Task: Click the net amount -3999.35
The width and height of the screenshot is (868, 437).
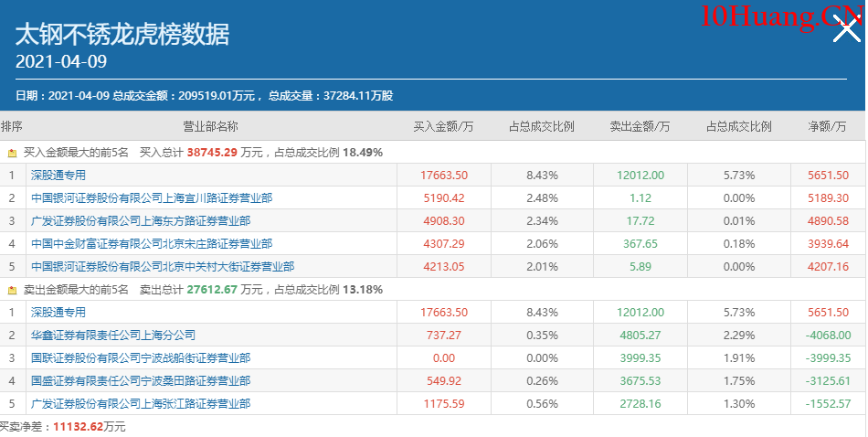Action: tap(828, 357)
